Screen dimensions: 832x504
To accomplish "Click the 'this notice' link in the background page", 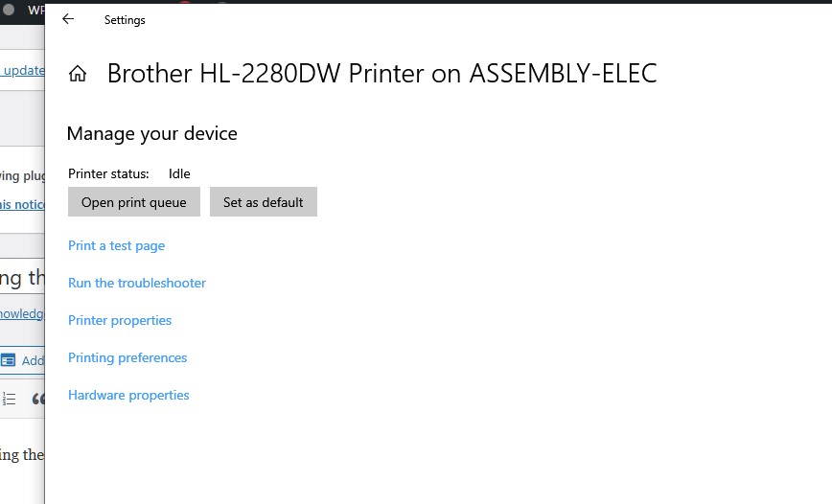I will point(21,204).
